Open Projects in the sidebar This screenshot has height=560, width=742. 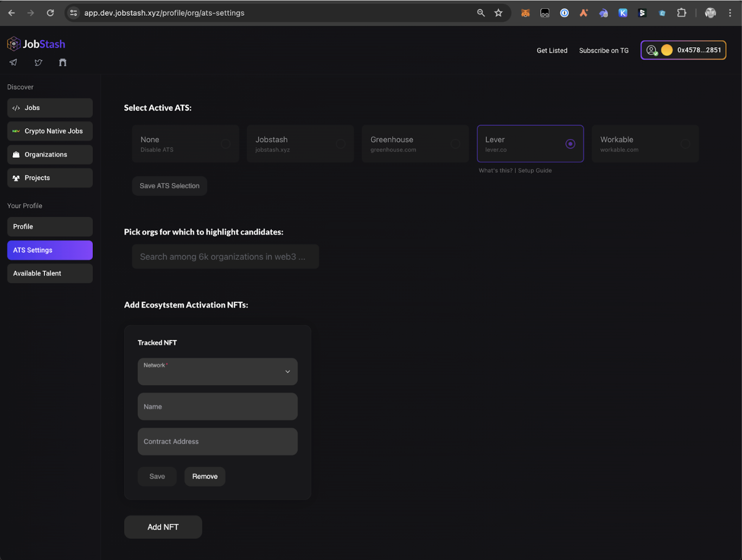pyautogui.click(x=50, y=178)
